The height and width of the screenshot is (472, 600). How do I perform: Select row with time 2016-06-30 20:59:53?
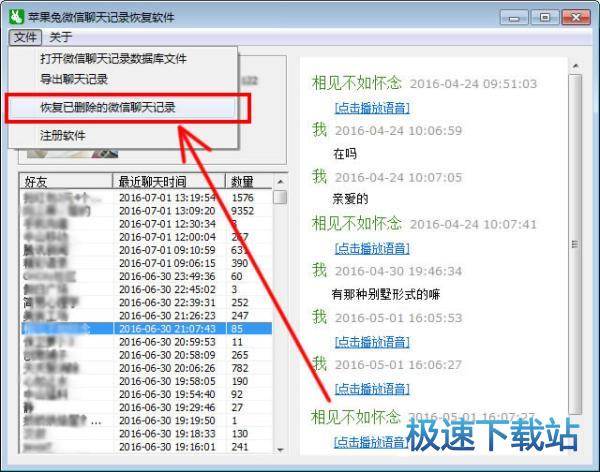click(x=147, y=342)
